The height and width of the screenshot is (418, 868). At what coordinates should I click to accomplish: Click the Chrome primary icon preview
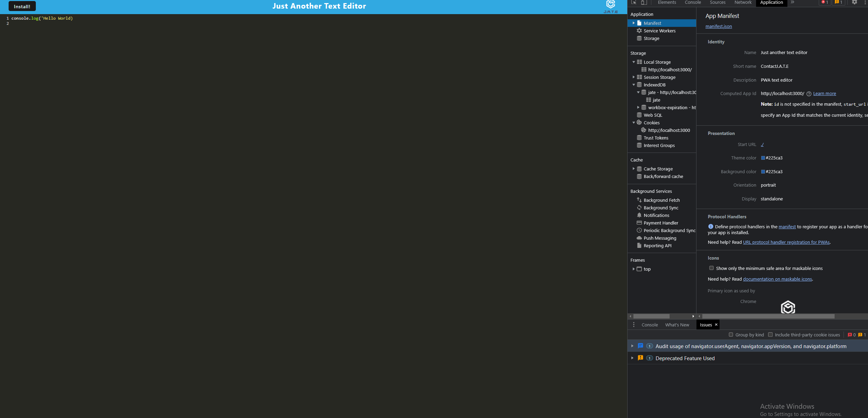[x=788, y=307]
